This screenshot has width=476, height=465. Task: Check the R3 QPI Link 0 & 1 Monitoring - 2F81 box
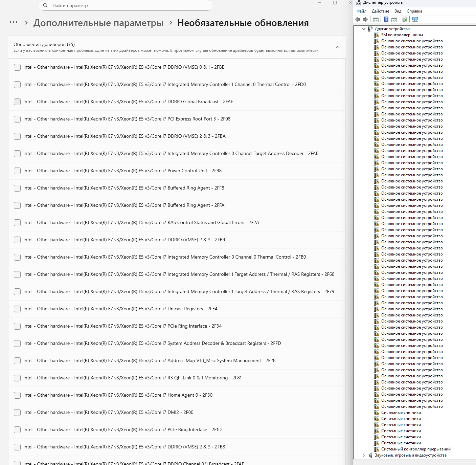(17, 378)
